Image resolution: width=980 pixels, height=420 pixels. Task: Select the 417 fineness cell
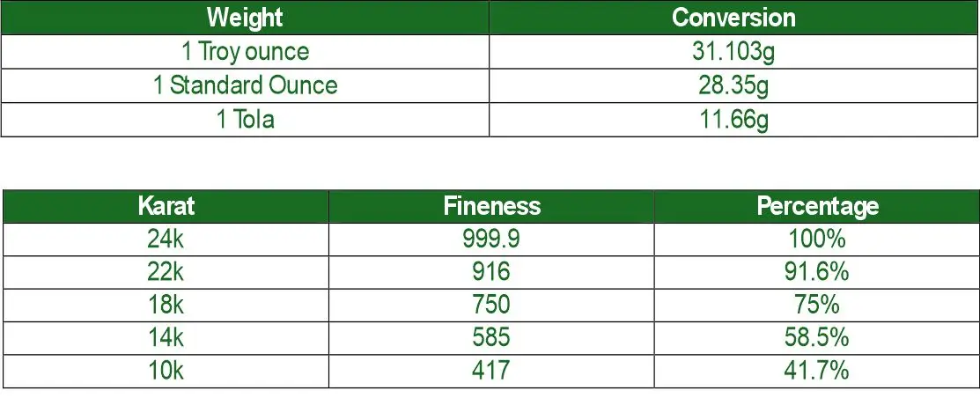pyautogui.click(x=491, y=370)
